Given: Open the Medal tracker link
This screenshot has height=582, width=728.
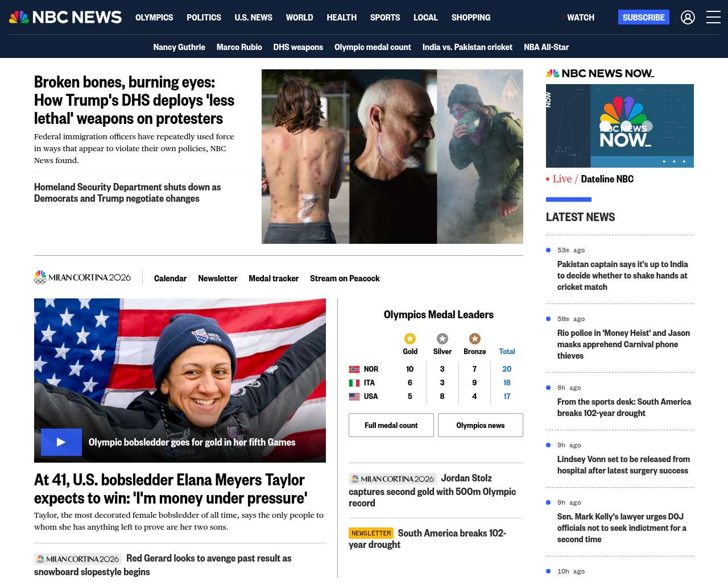Looking at the screenshot, I should [x=274, y=278].
